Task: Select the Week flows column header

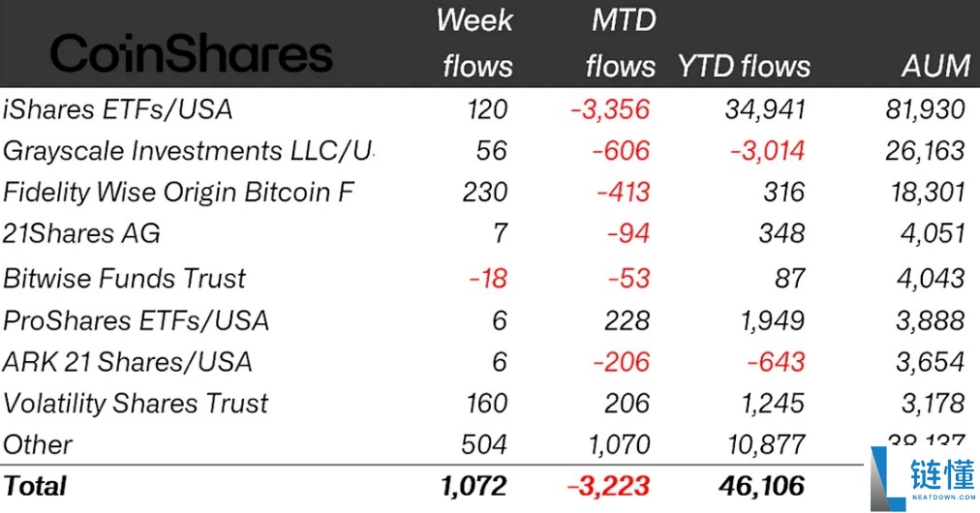Action: [x=476, y=44]
